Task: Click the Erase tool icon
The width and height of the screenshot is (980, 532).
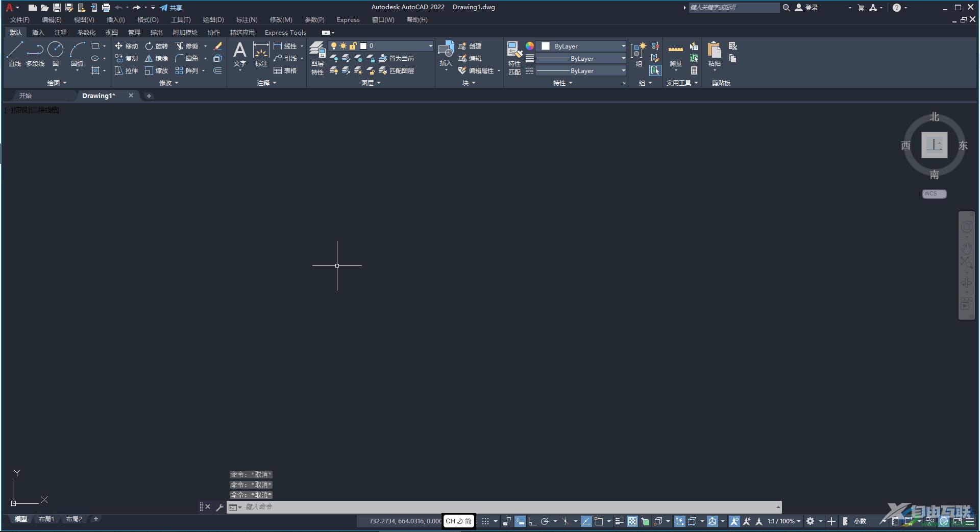Action: 217,46
